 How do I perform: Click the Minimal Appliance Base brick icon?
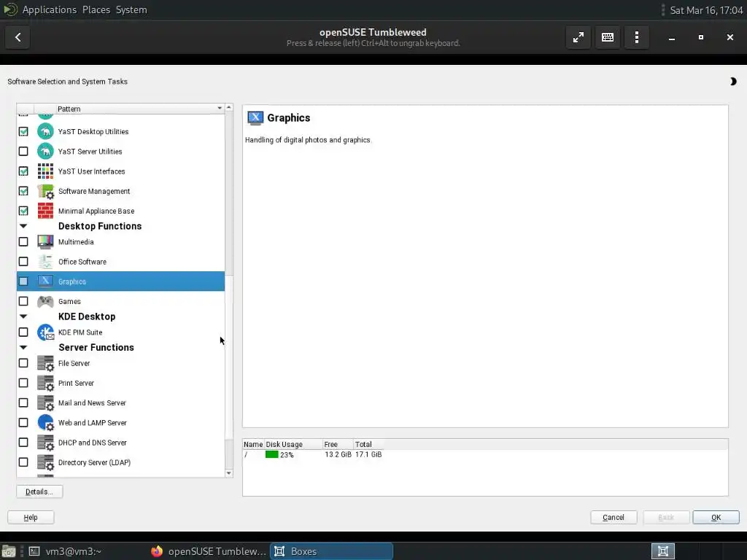click(x=45, y=211)
